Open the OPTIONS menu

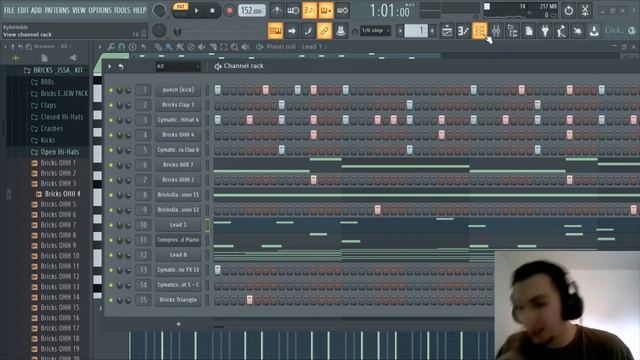100,10
